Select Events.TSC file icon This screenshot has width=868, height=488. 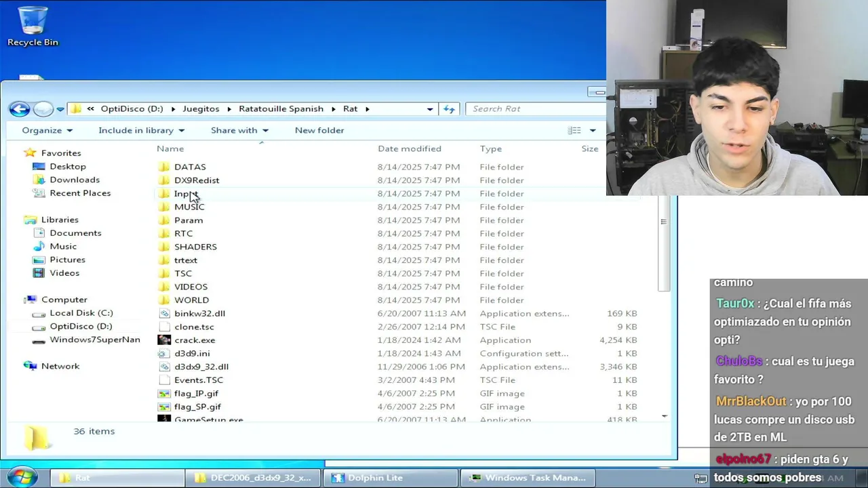164,380
